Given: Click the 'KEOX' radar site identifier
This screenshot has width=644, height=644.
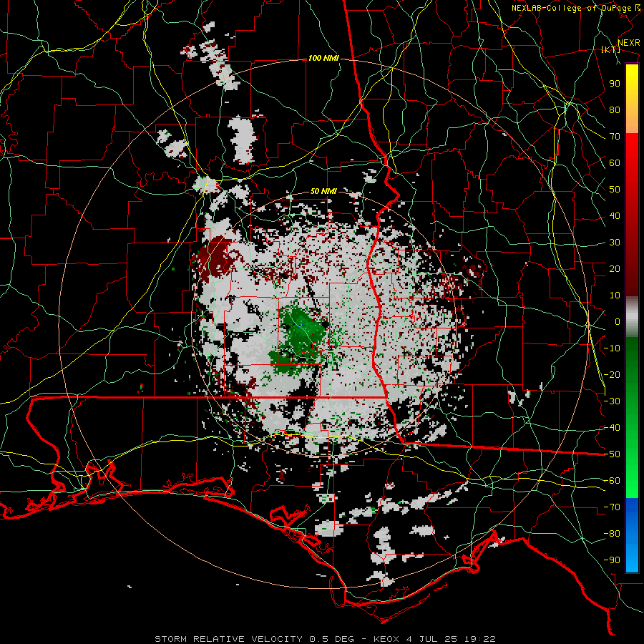Looking at the screenshot, I should tap(386, 639).
